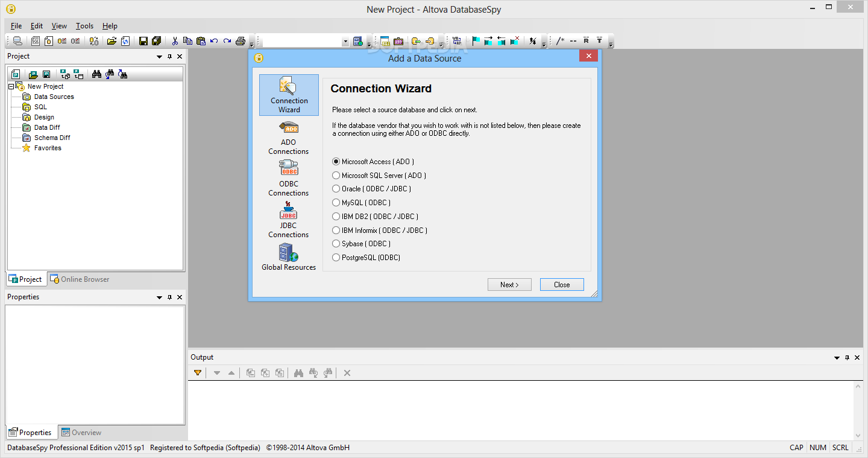Select Oracle (ODBC / JDBC) option
The image size is (868, 458).
point(336,189)
